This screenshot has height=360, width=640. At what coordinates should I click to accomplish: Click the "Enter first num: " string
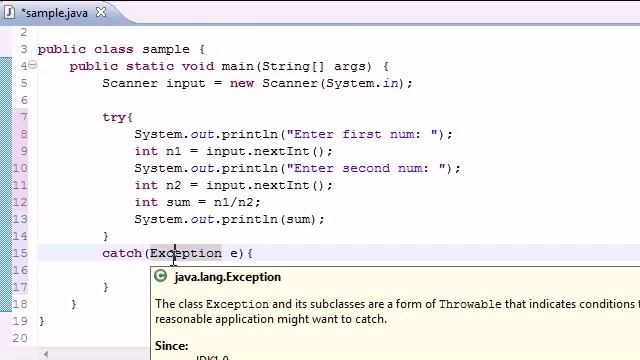pos(362,134)
